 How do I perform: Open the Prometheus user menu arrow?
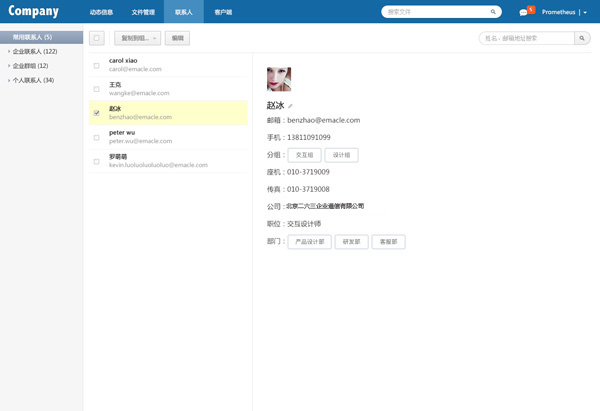pyautogui.click(x=584, y=13)
